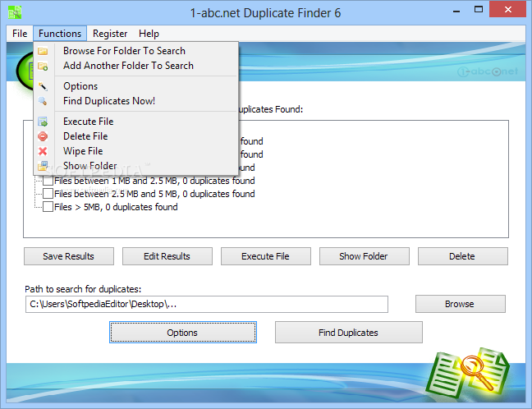This screenshot has width=532, height=409.
Task: Open the Help menu
Action: (149, 34)
